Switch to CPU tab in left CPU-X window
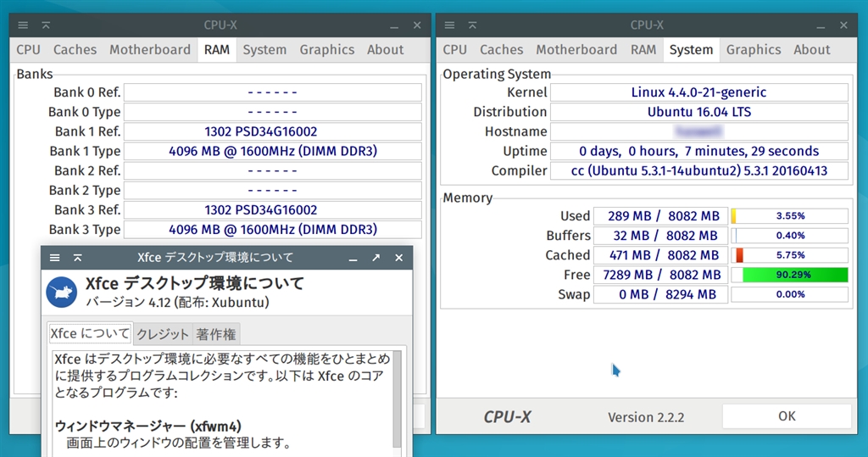868x457 pixels. pyautogui.click(x=28, y=50)
